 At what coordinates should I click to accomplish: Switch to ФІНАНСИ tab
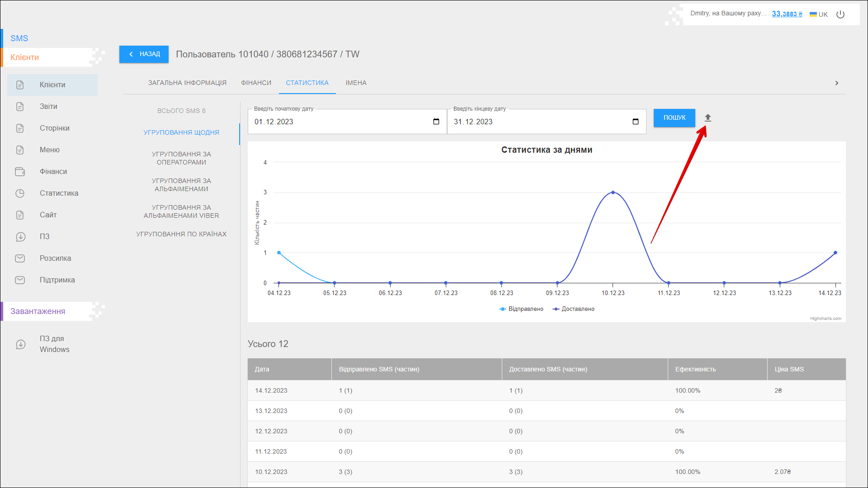pos(256,83)
